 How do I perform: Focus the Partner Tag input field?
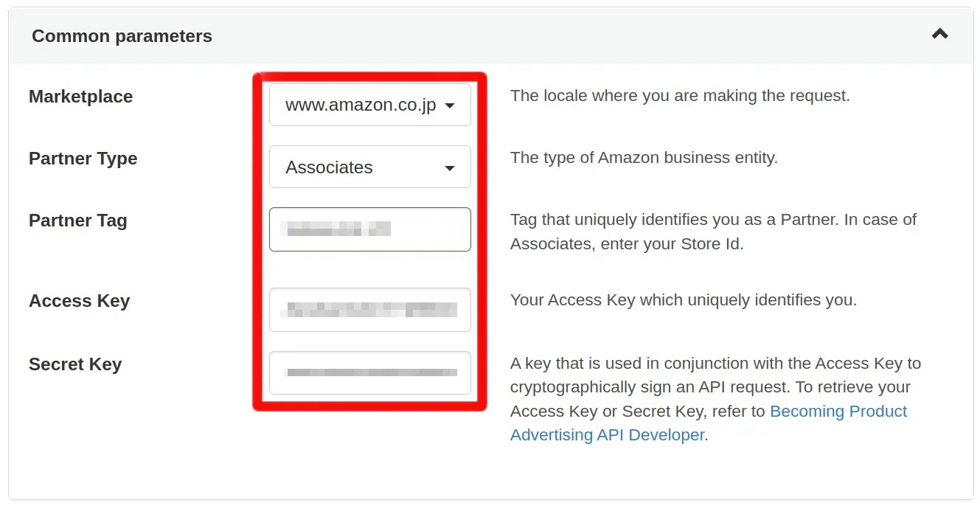369,229
